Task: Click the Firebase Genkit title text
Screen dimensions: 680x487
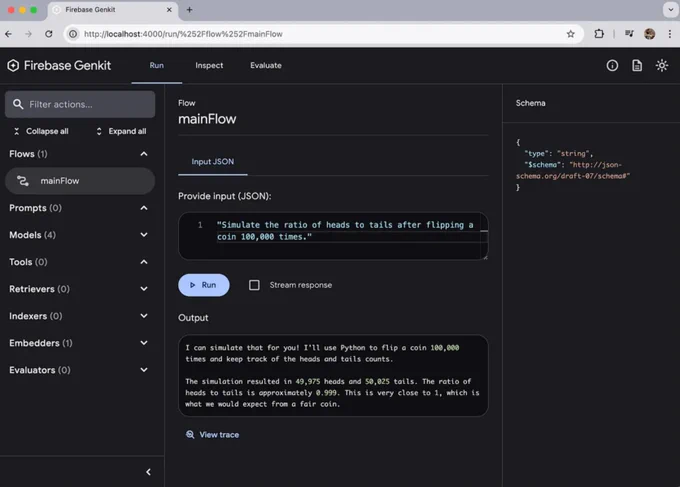Action: tap(67, 65)
